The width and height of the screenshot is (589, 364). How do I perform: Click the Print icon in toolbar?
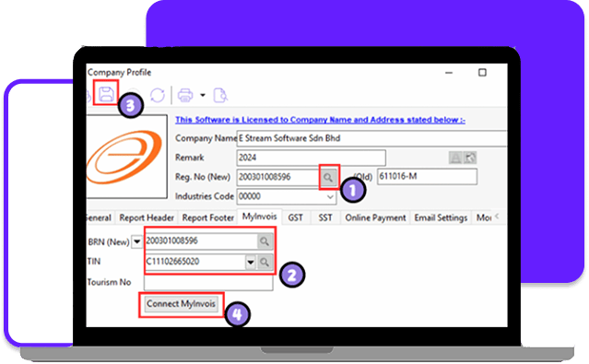click(185, 95)
